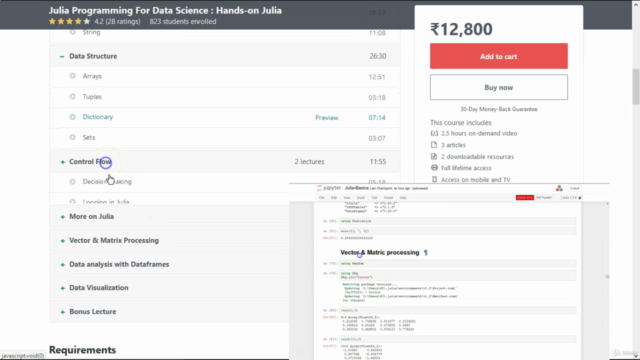Click the document icon beside 3 articles
The width and height of the screenshot is (640, 360).
[434, 144]
